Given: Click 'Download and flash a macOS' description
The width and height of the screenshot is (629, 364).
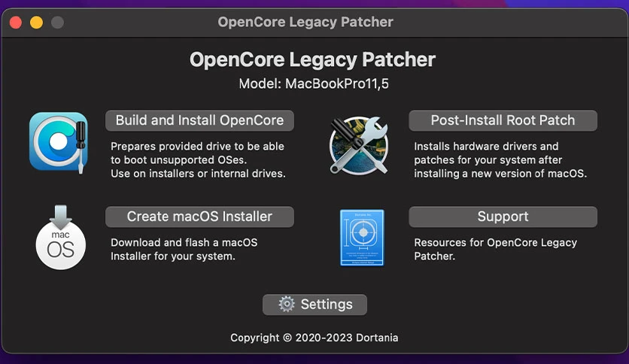Looking at the screenshot, I should click(184, 242).
